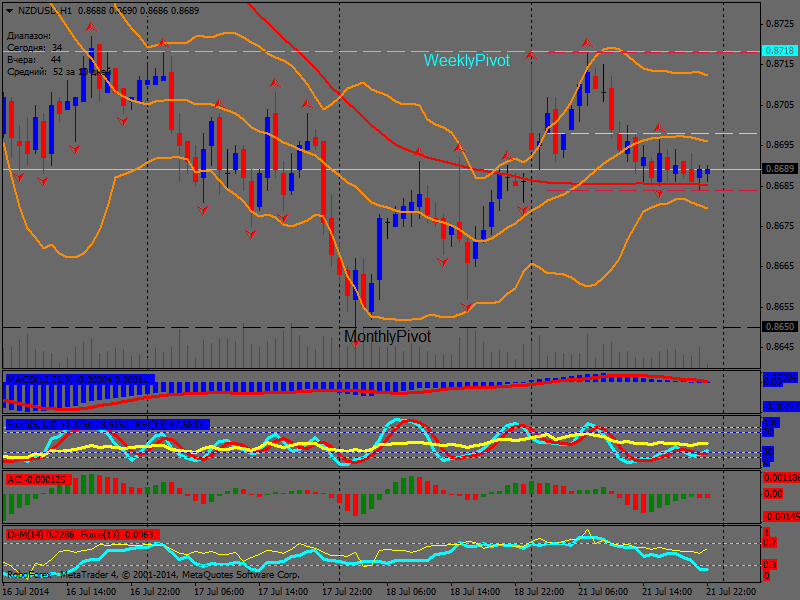Click the fractal arrow at top-left chart corner
This screenshot has width=800, height=600.
[x=91, y=26]
